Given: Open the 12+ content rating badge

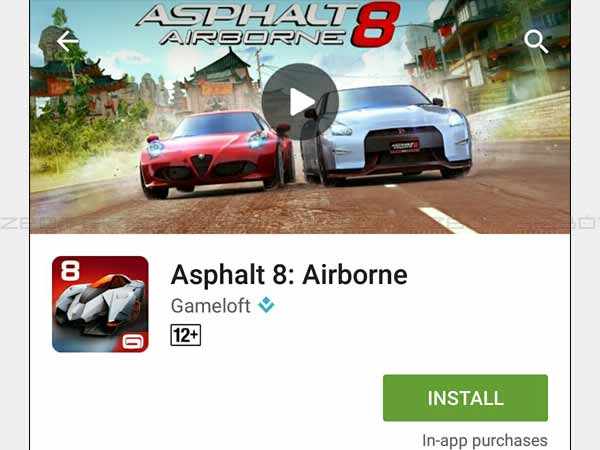Looking at the screenshot, I should (x=186, y=335).
